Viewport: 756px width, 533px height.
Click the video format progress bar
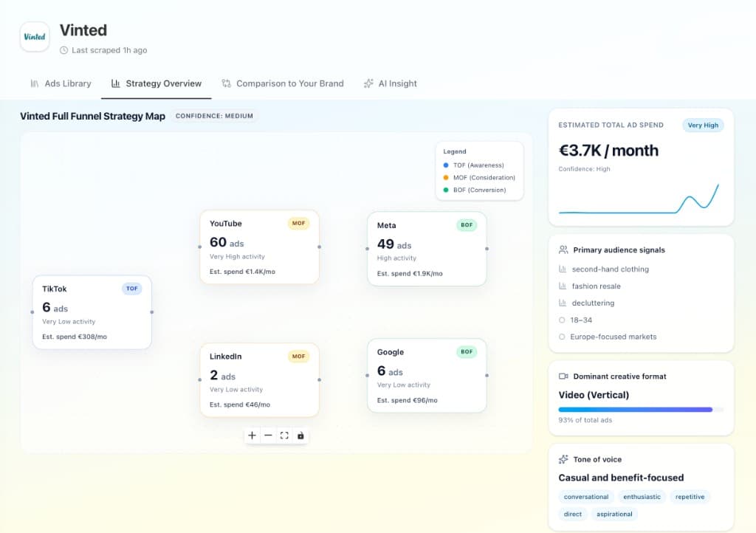pyautogui.click(x=641, y=410)
